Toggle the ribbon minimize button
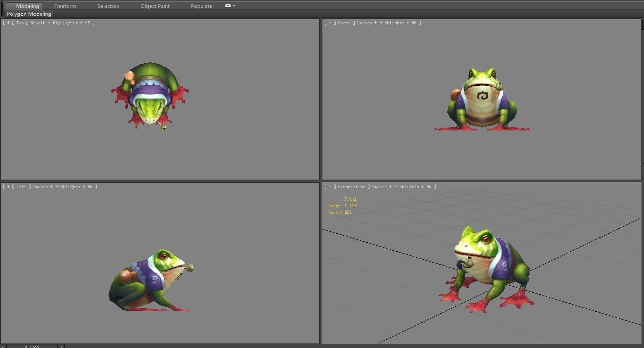Image resolution: width=644 pixels, height=348 pixels. coord(228,6)
